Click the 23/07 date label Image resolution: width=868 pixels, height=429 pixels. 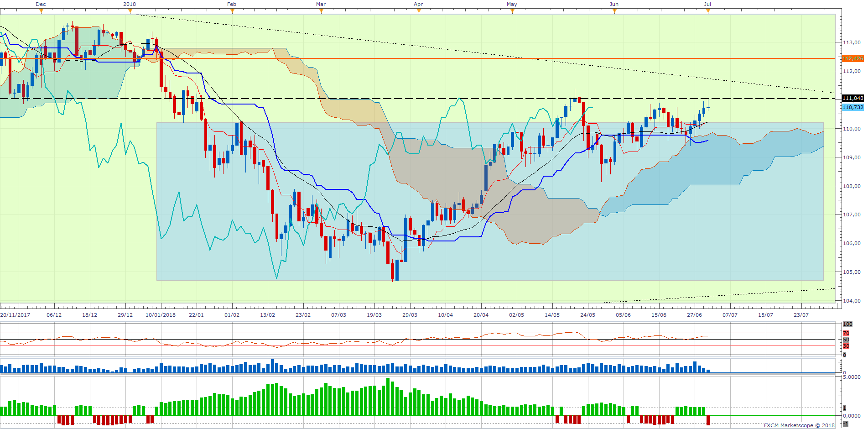click(801, 315)
